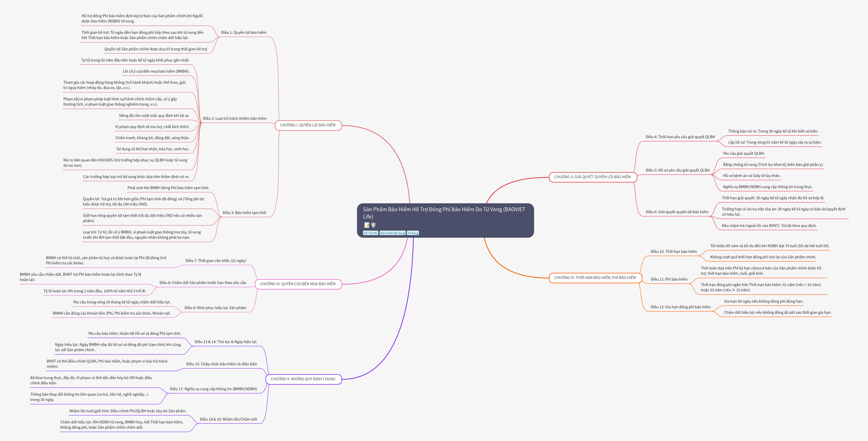Click the memo pencil icon in the central node

coord(367,225)
